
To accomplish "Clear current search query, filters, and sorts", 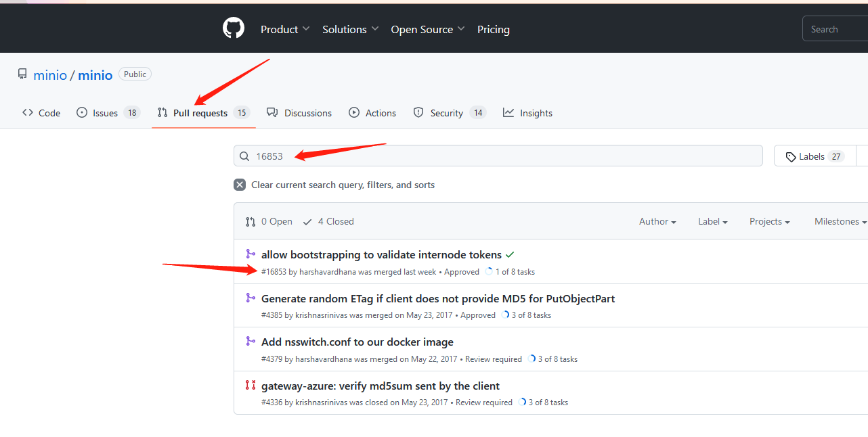I will coord(334,185).
